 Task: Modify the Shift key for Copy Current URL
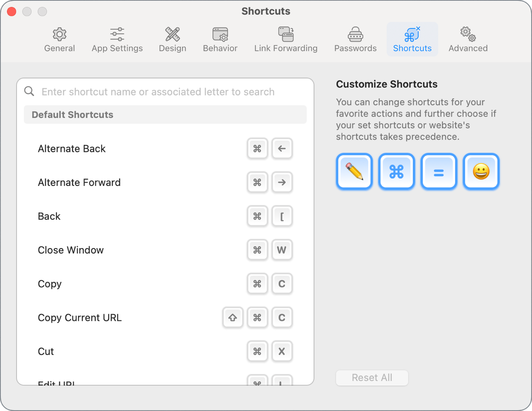click(x=233, y=317)
